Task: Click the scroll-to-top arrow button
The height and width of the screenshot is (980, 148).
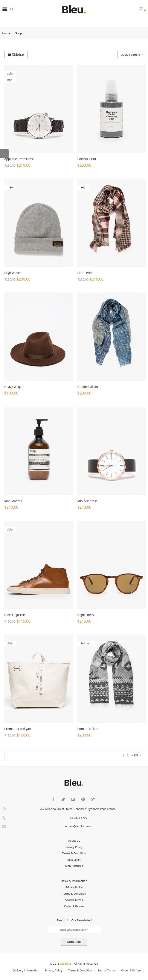Action: [4, 153]
